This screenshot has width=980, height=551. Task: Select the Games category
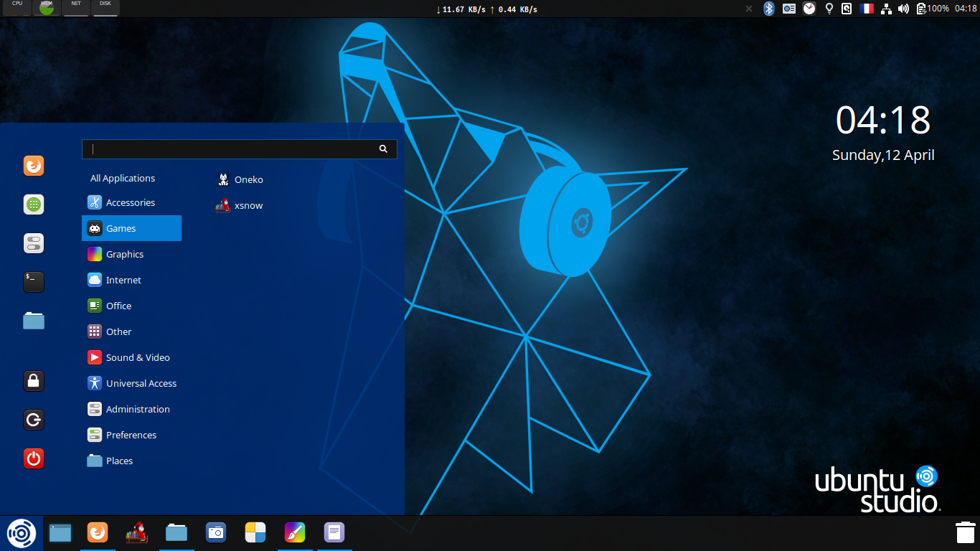pos(131,228)
